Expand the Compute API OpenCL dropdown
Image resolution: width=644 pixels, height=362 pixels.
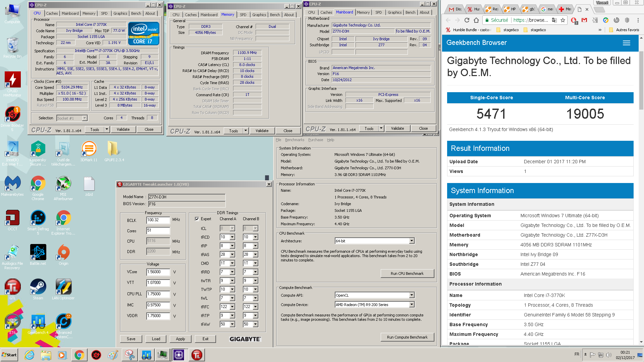[412, 295]
